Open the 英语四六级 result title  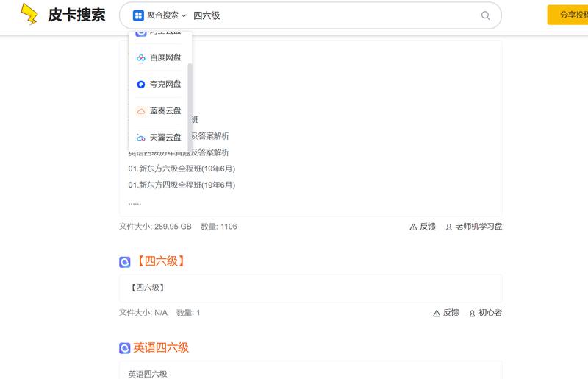click(161, 347)
